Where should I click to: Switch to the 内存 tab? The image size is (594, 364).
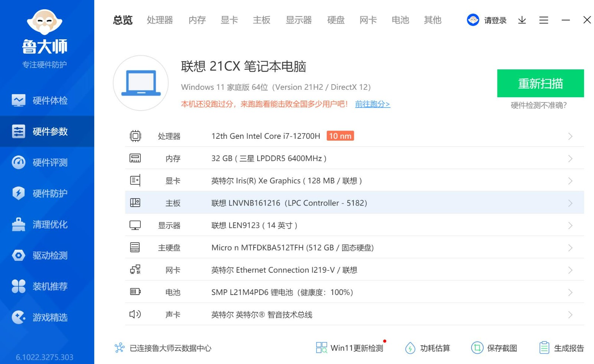click(197, 20)
